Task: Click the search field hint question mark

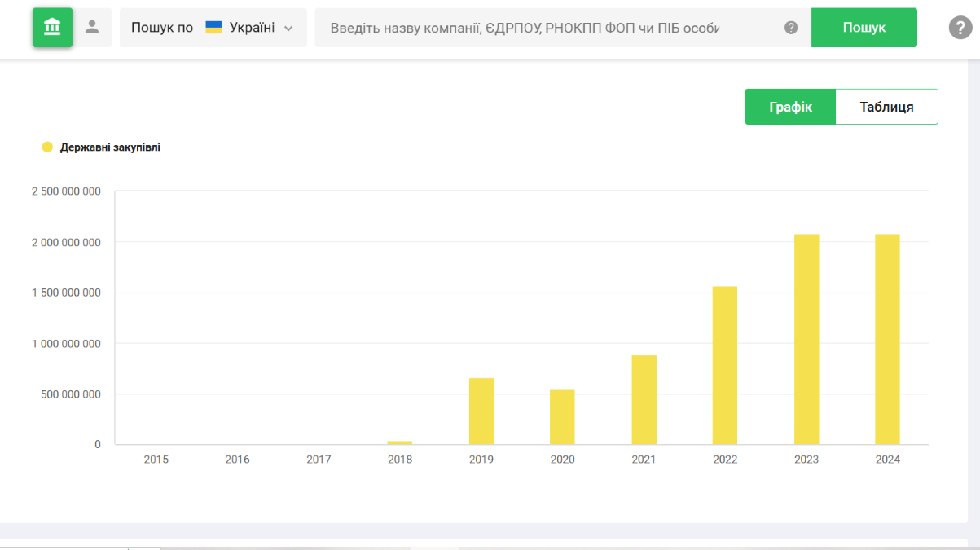Action: pos(791,28)
